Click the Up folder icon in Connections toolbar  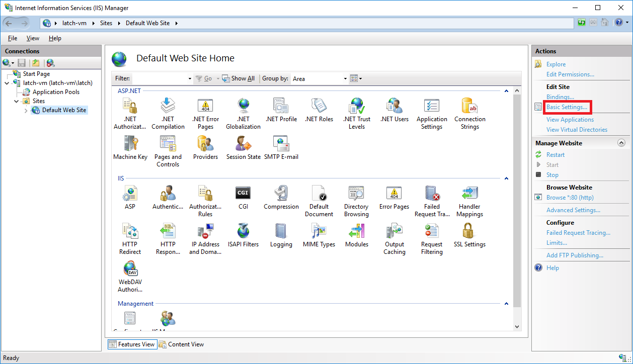[36, 63]
